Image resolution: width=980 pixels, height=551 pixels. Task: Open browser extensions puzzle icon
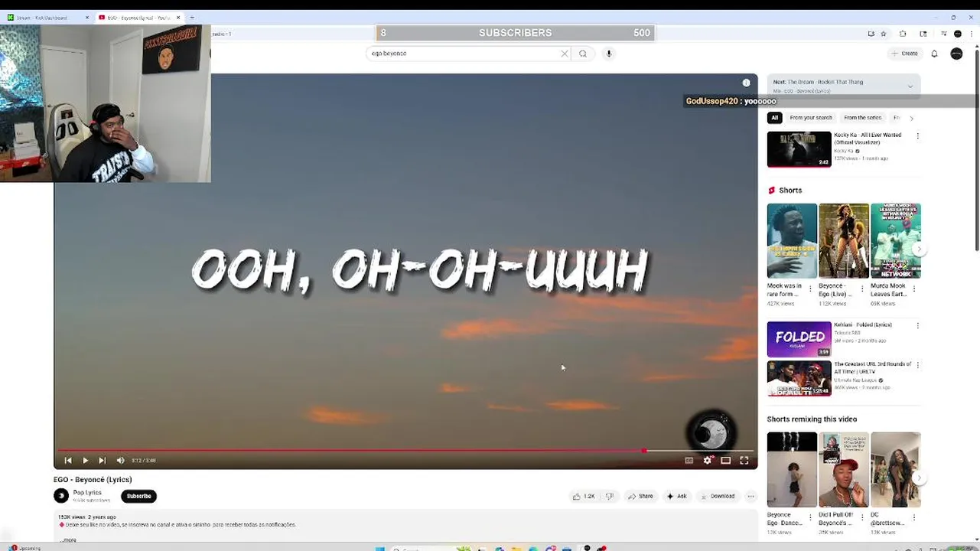click(x=903, y=34)
